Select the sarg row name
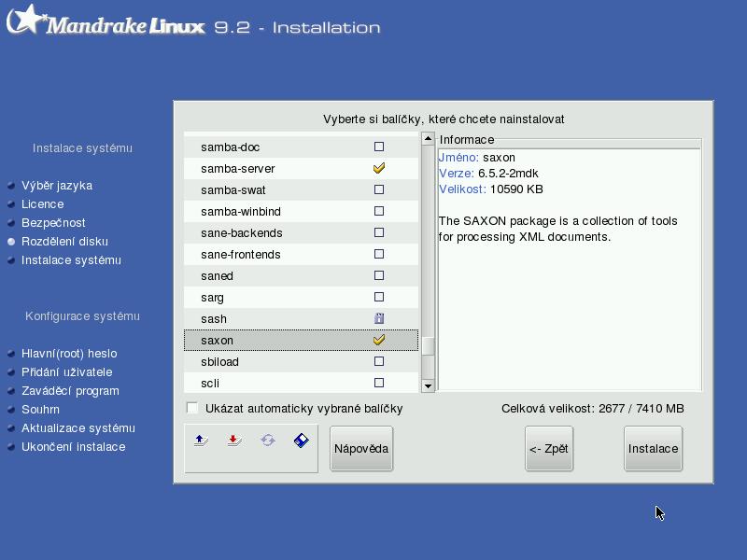 coord(212,298)
